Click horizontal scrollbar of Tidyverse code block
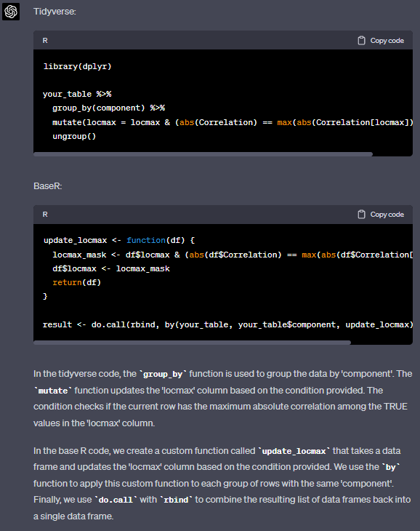The height and width of the screenshot is (531, 420). (x=203, y=154)
